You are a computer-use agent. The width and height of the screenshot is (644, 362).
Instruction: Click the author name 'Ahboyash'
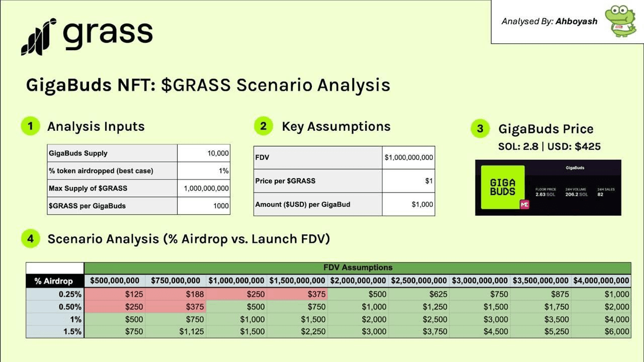click(577, 21)
